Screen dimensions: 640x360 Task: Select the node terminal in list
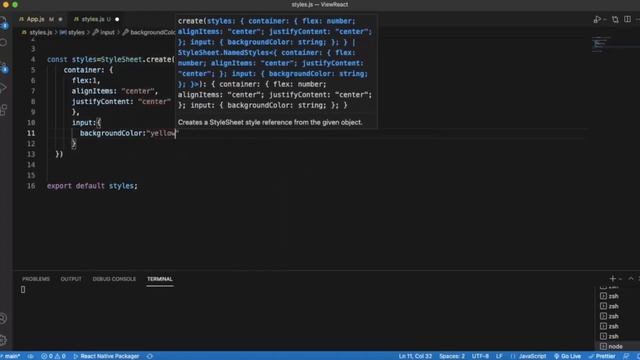point(616,346)
